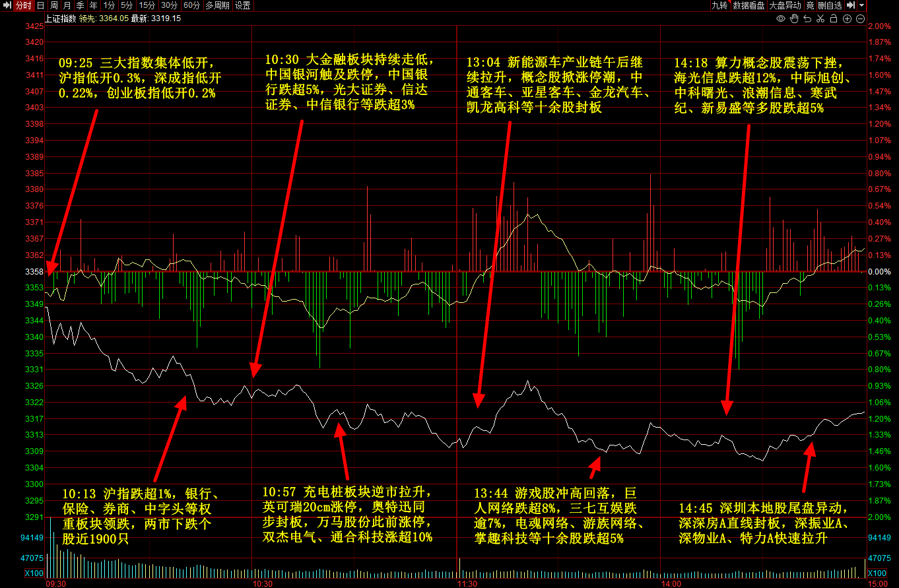
Task: Switch to the 5分 period tab
Action: point(126,5)
